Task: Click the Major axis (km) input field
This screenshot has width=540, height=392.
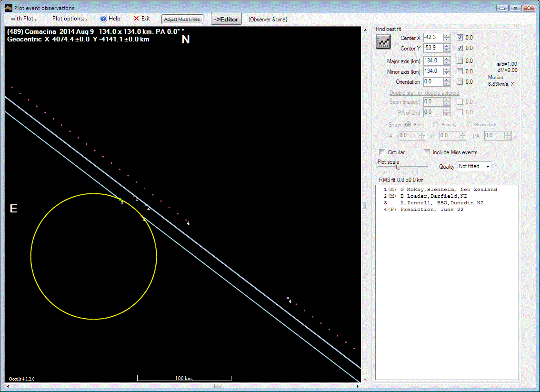Action: 433,60
